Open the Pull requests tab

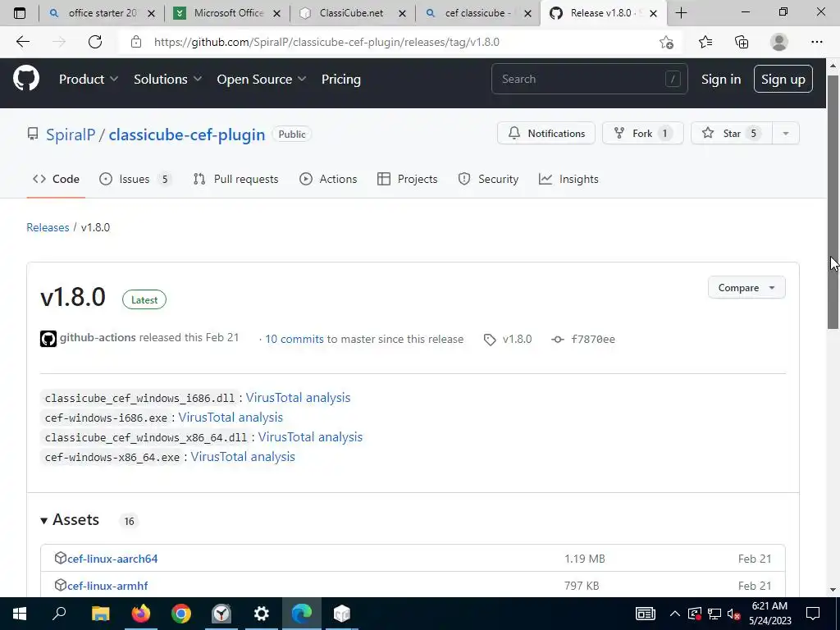tap(235, 179)
